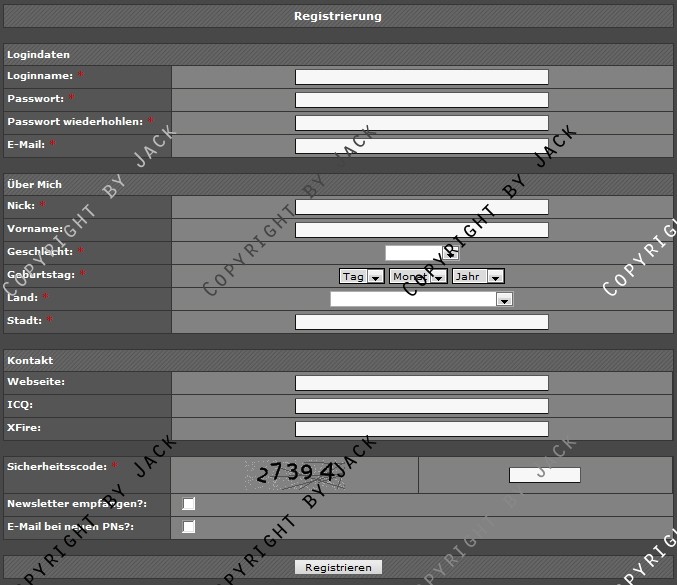Open the Jahr birthday dropdown
The width and height of the screenshot is (677, 585).
point(478,277)
